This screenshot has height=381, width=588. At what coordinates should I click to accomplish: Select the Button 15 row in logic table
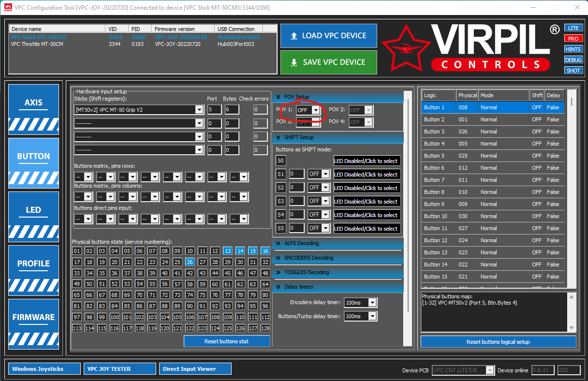493,277
